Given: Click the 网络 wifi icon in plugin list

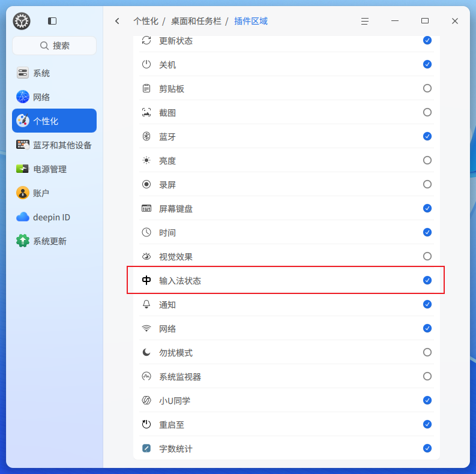Looking at the screenshot, I should point(146,328).
